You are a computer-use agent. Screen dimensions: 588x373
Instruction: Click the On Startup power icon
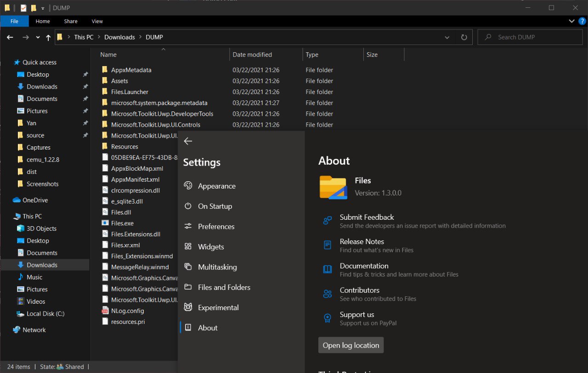click(188, 206)
